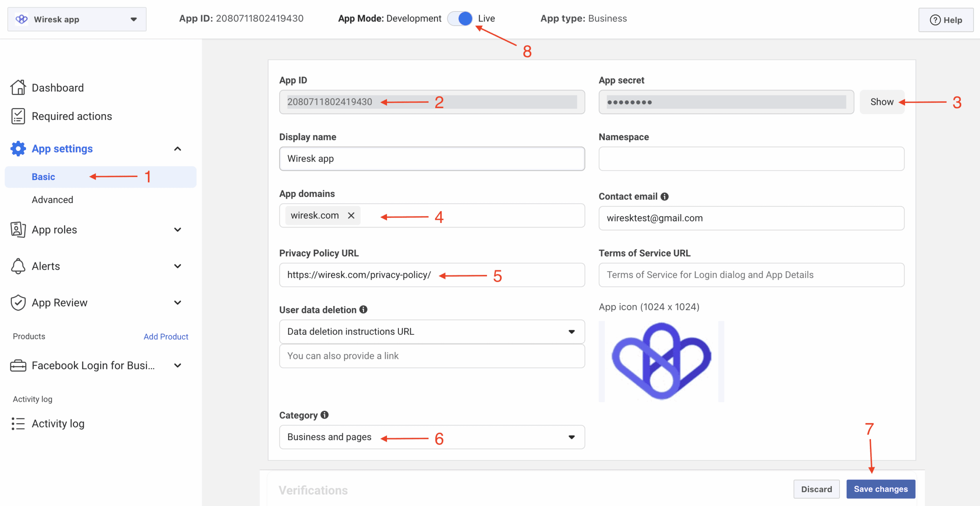Screen dimensions: 980x506
Task: Expand the App Review section
Action: (178, 303)
